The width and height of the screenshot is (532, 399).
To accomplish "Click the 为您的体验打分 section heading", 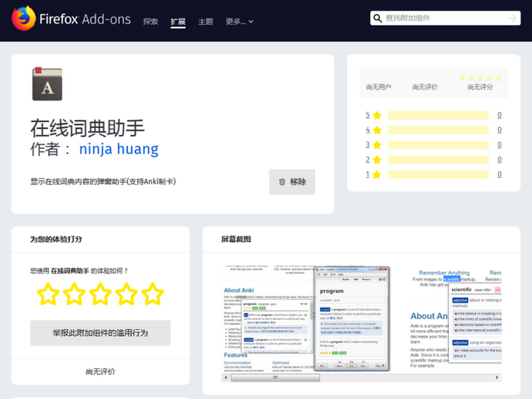I will [57, 239].
